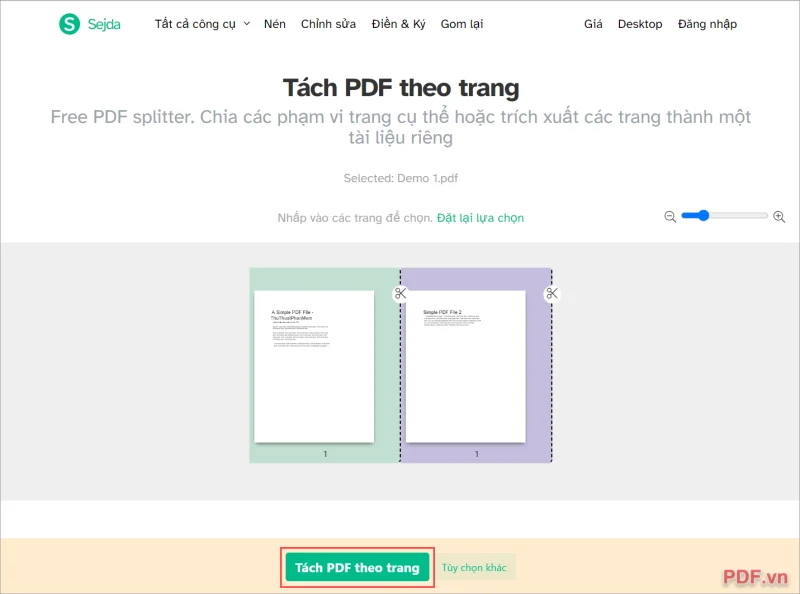800x594 pixels.
Task: Click the Đặt lại lựa chọn link
Action: click(x=480, y=218)
